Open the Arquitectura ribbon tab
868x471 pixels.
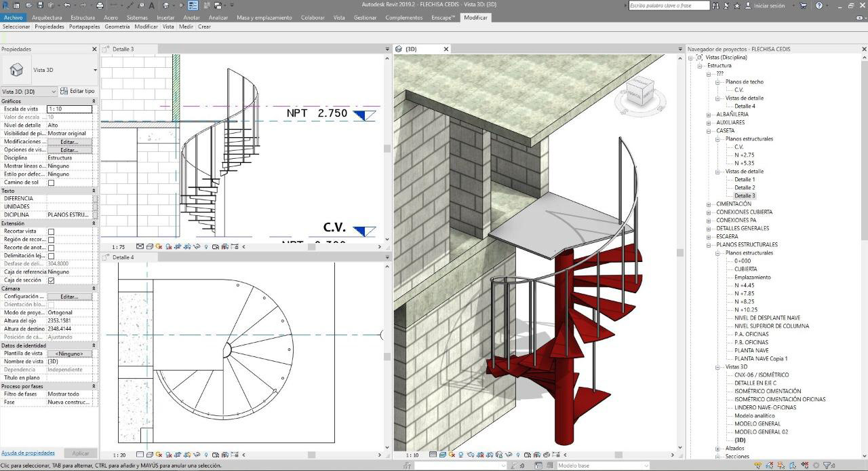47,18
